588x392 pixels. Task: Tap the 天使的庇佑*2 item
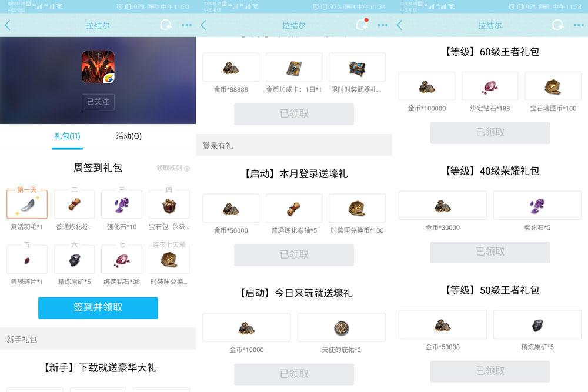click(x=341, y=327)
